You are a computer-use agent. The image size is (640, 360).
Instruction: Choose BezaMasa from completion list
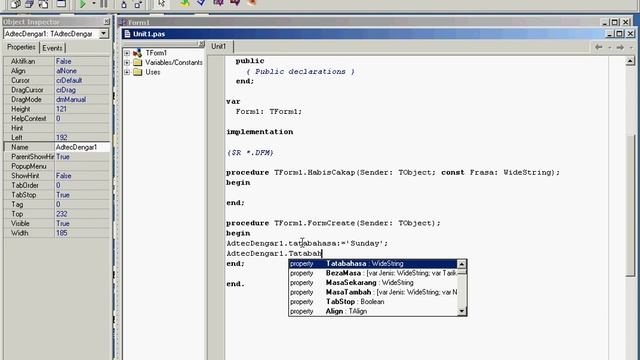(x=373, y=273)
